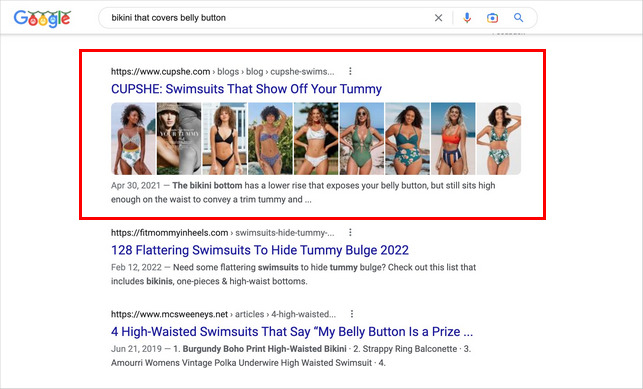The width and height of the screenshot is (643, 389).
Task: Click the 'Apr 30, 2021' snippet text
Action: click(135, 186)
